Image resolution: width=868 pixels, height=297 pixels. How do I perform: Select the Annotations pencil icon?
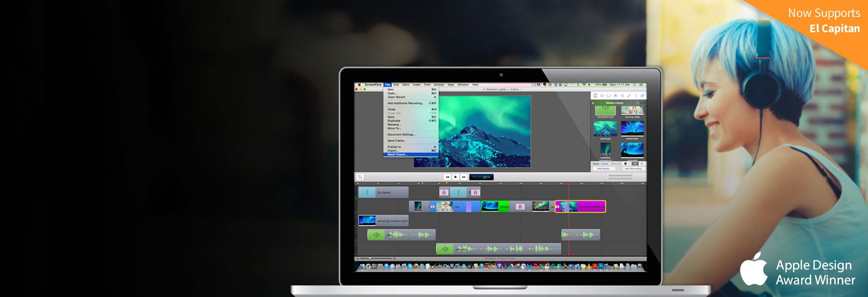click(629, 95)
